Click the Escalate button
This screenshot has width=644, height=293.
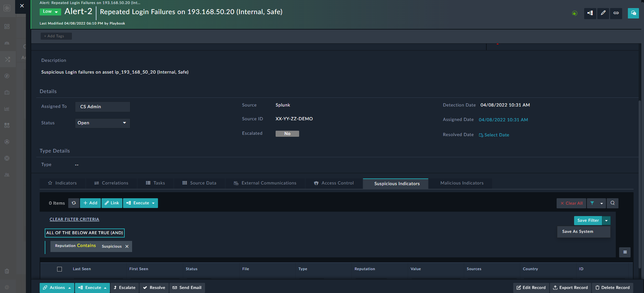click(x=125, y=288)
